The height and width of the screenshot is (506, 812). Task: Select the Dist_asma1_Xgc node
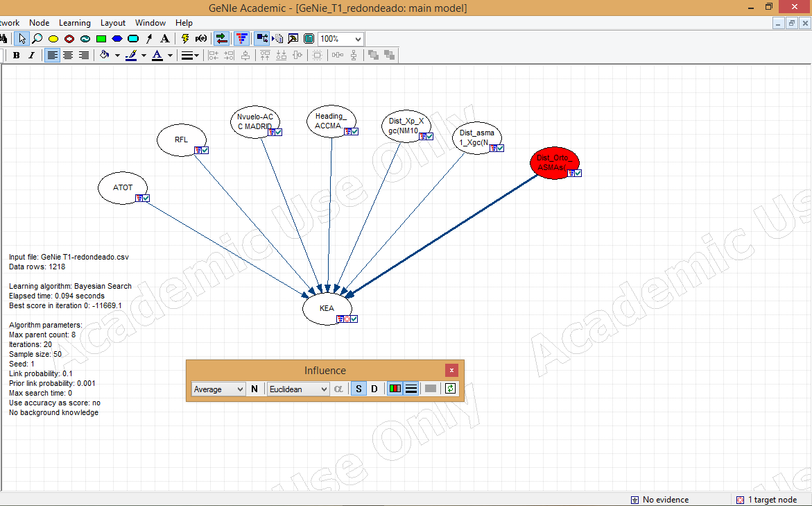coord(477,137)
